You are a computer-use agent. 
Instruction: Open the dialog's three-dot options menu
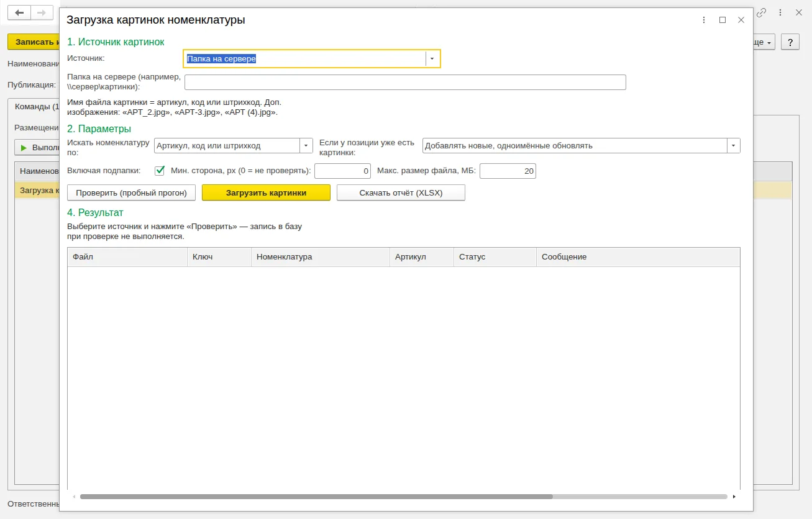tap(704, 20)
